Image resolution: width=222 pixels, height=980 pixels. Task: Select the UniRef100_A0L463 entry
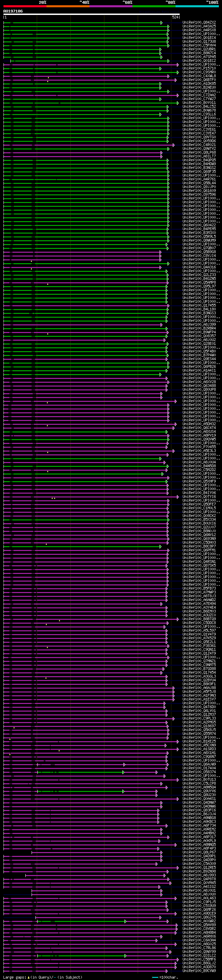tap(199, 898)
